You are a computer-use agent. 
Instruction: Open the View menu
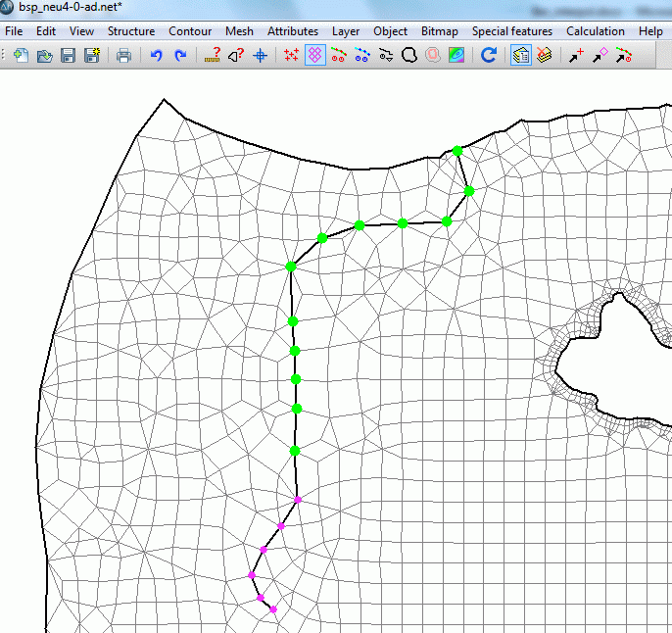81,31
